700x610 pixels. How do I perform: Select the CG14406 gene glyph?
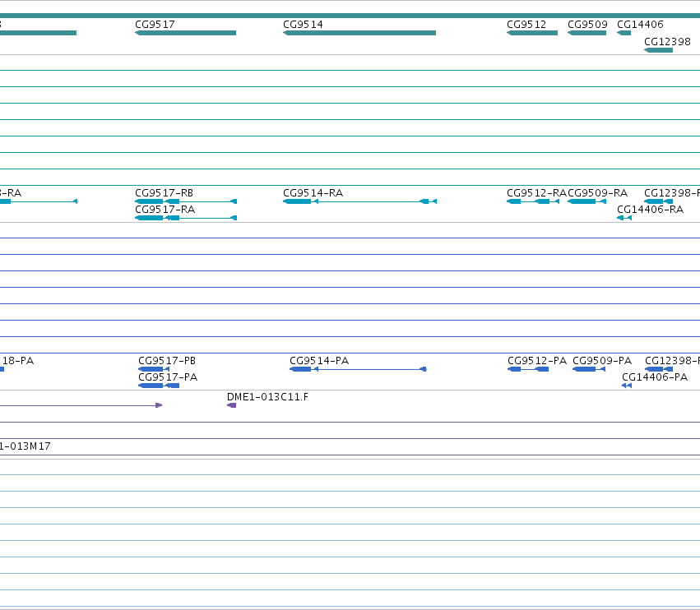click(x=624, y=33)
